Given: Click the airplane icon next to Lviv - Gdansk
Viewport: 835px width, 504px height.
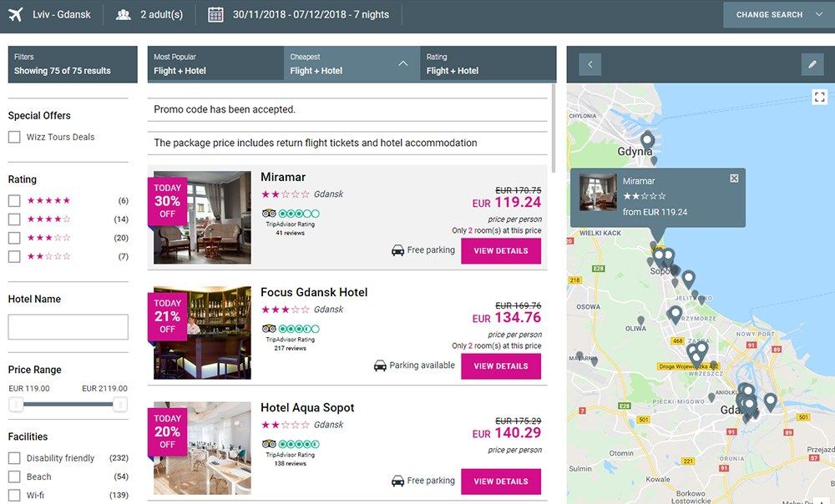Looking at the screenshot, I should point(15,14).
